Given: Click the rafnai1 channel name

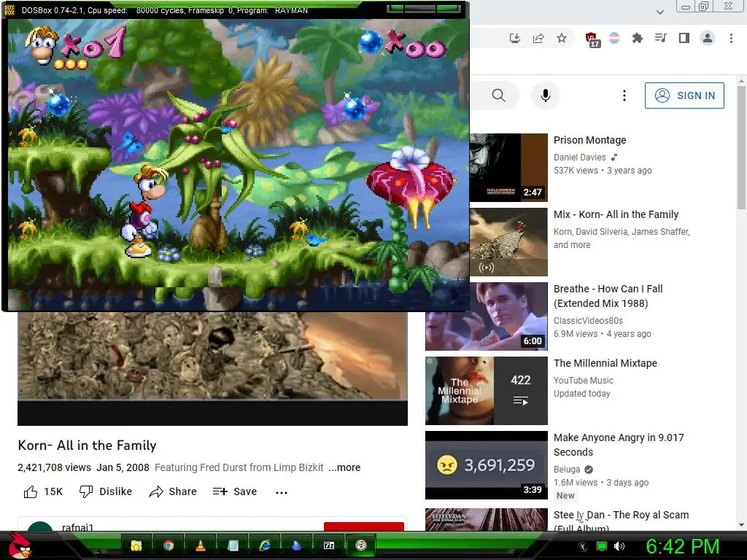Looking at the screenshot, I should point(77,526).
